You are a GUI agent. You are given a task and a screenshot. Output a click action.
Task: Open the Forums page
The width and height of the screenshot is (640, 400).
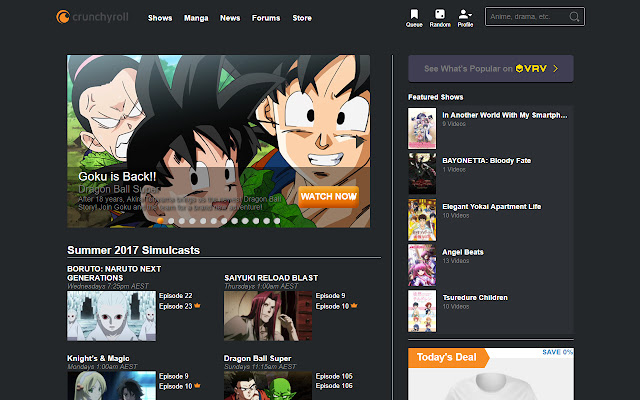pyautogui.click(x=266, y=18)
